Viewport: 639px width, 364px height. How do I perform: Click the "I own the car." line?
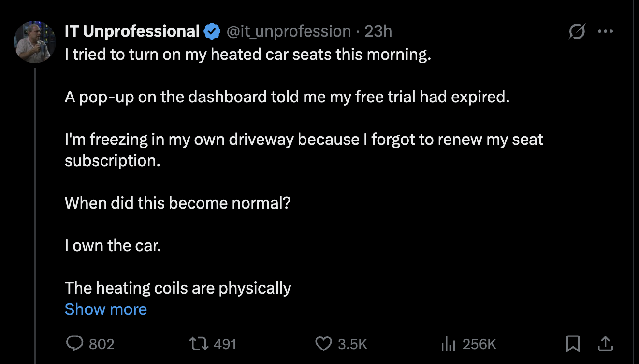tap(113, 246)
